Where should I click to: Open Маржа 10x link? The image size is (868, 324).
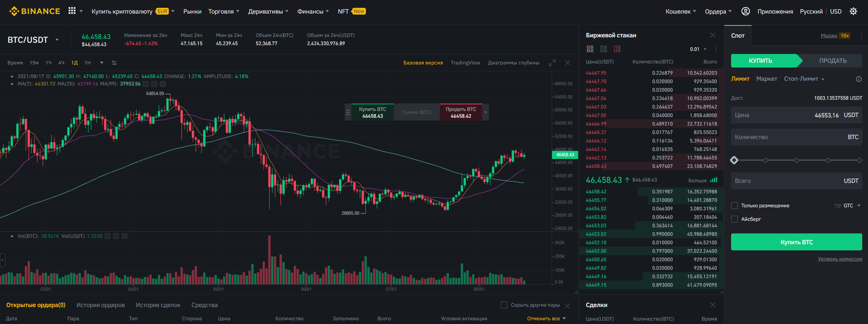(835, 36)
